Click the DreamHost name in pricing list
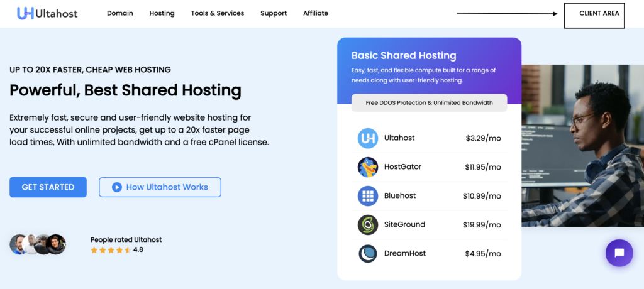644x289 pixels. tap(405, 253)
